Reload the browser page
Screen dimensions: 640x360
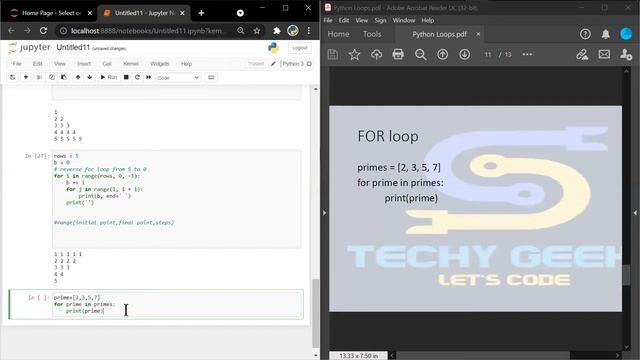coord(43,31)
